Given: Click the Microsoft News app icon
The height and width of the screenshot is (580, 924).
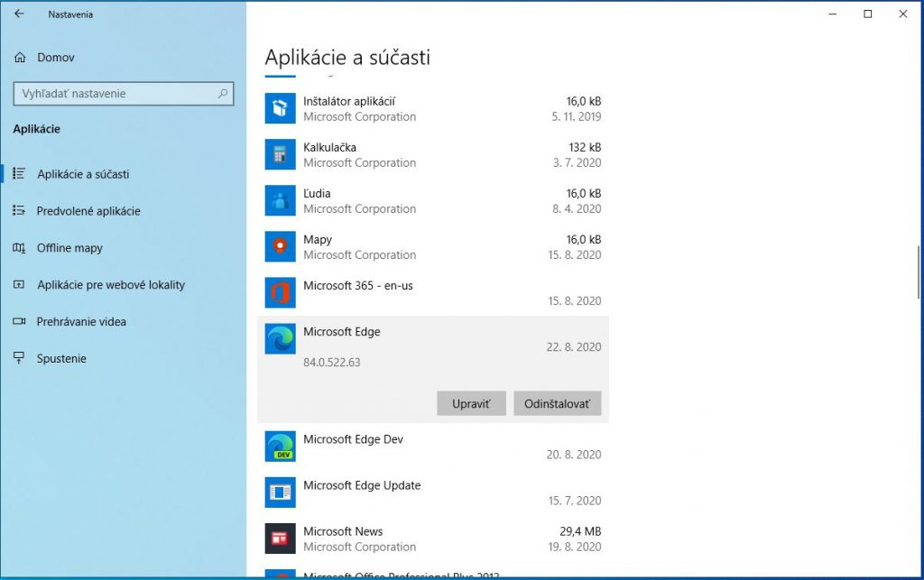Looking at the screenshot, I should [280, 539].
